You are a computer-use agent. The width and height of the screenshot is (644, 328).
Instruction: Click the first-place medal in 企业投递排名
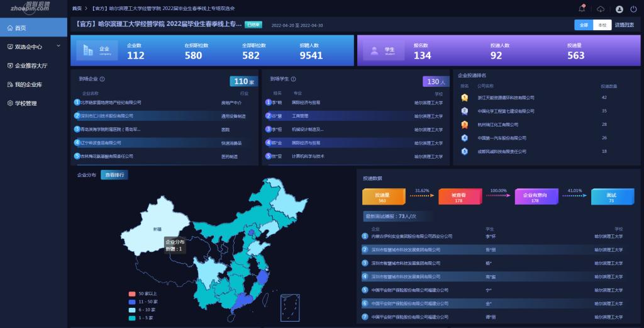tap(464, 98)
